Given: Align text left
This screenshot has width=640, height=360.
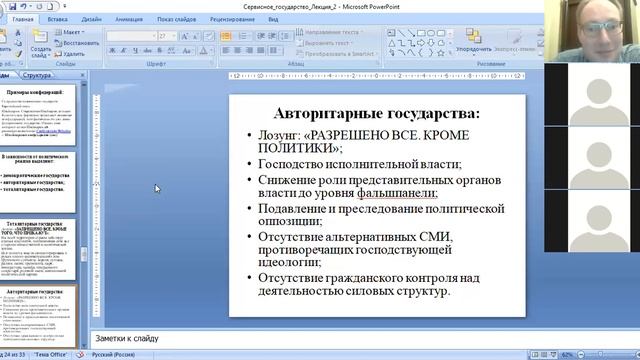Looking at the screenshot, I should coord(226,51).
